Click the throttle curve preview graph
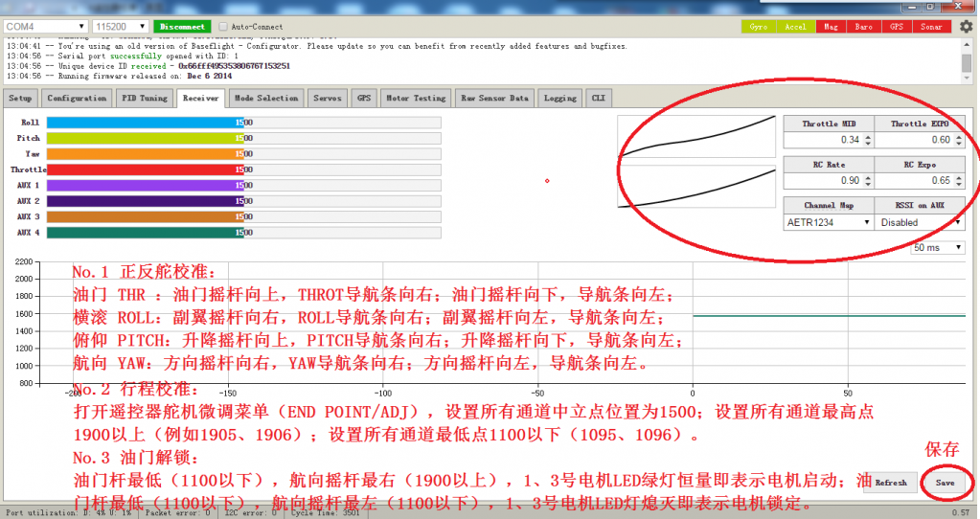Viewport: 980px width, 519px height. (x=696, y=136)
